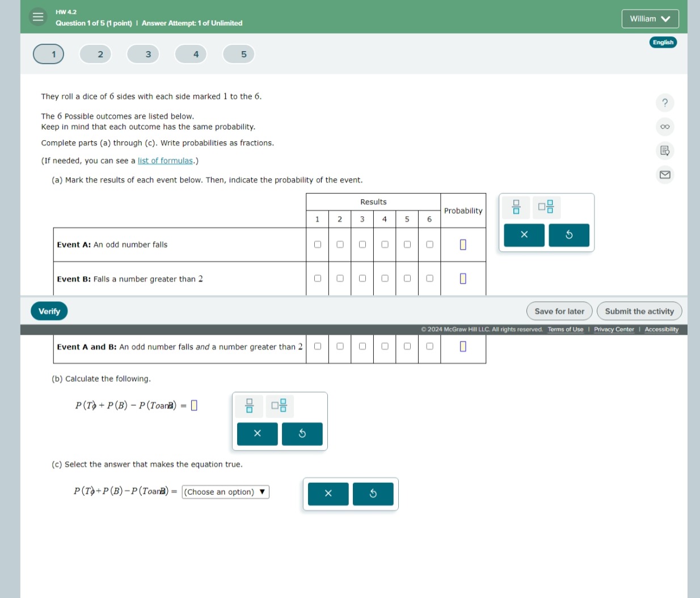Check result 6 for Event A and B
This screenshot has width=700, height=598.
[430, 346]
